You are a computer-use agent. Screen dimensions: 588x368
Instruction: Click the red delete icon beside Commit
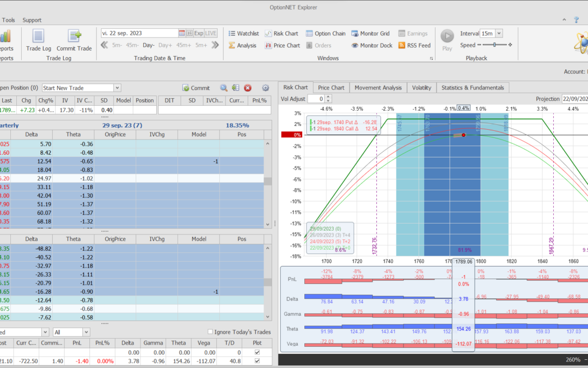(x=248, y=88)
